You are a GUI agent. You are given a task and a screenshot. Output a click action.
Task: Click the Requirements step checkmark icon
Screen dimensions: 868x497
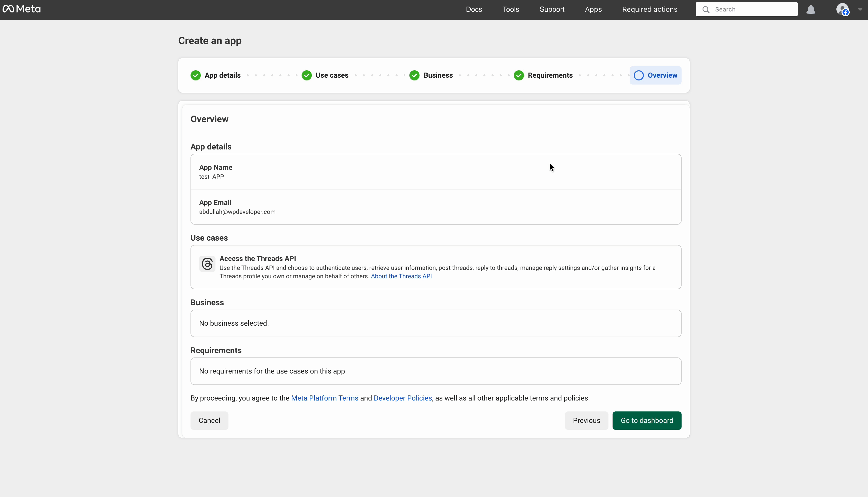519,75
